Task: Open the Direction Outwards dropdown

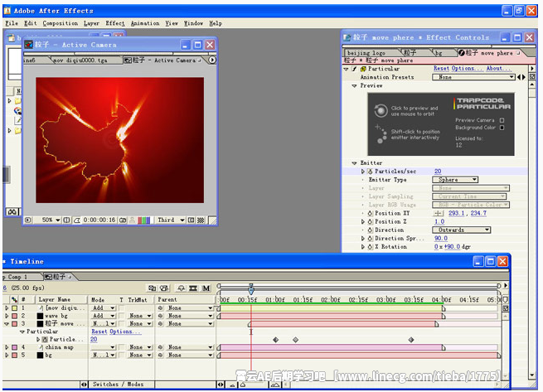Action: 461,230
